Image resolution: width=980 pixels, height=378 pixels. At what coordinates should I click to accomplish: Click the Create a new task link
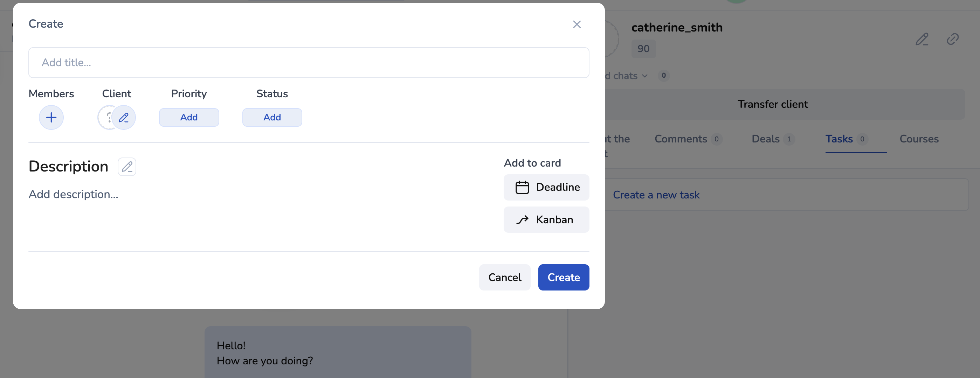coord(656,195)
